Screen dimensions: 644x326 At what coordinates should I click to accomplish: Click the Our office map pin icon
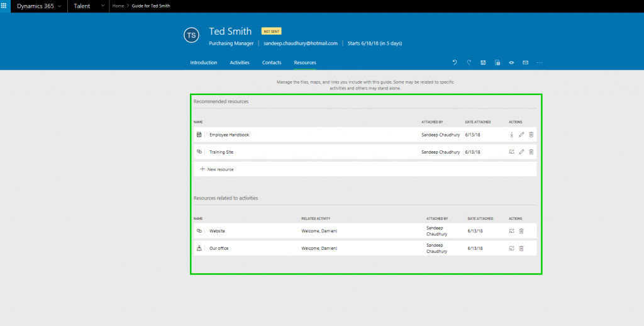199,249
